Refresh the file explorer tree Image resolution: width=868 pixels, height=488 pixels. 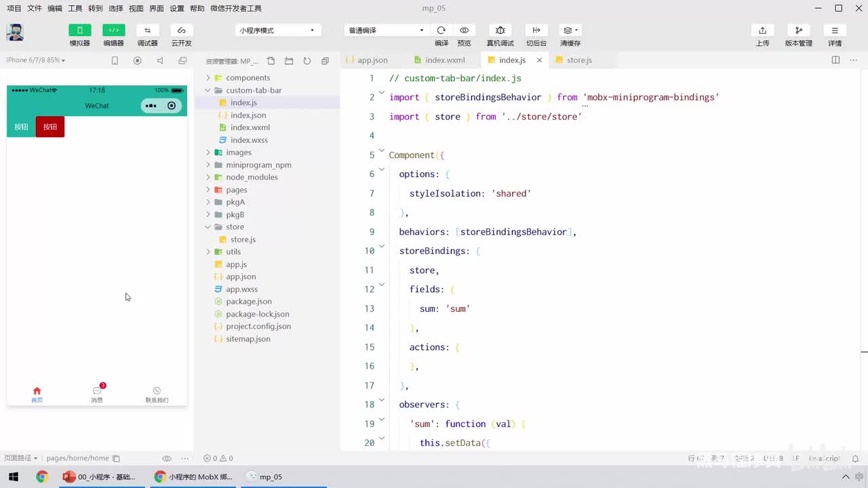coord(307,61)
